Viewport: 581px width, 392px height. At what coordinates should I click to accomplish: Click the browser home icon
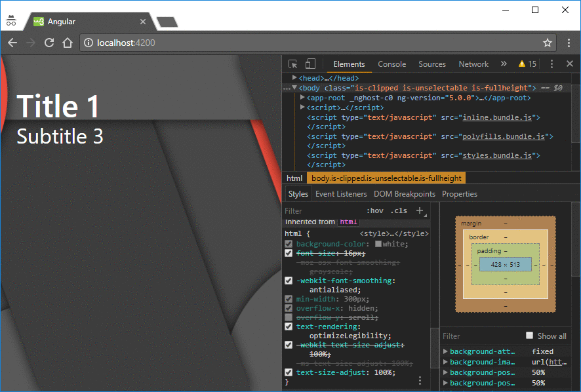pos(68,43)
